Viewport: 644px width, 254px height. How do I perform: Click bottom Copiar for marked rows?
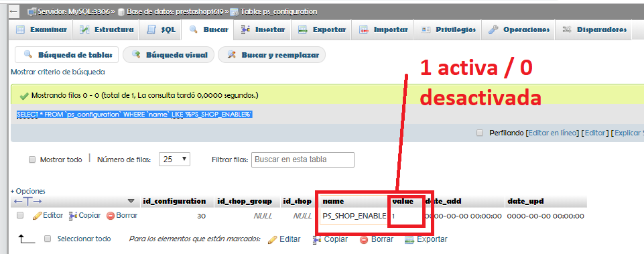[330, 239]
